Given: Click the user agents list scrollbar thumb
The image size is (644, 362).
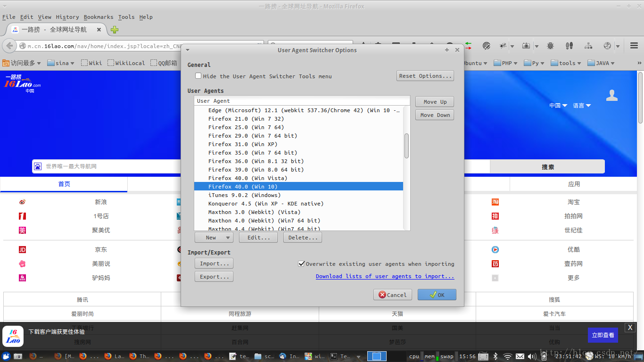Looking at the screenshot, I should (406, 146).
